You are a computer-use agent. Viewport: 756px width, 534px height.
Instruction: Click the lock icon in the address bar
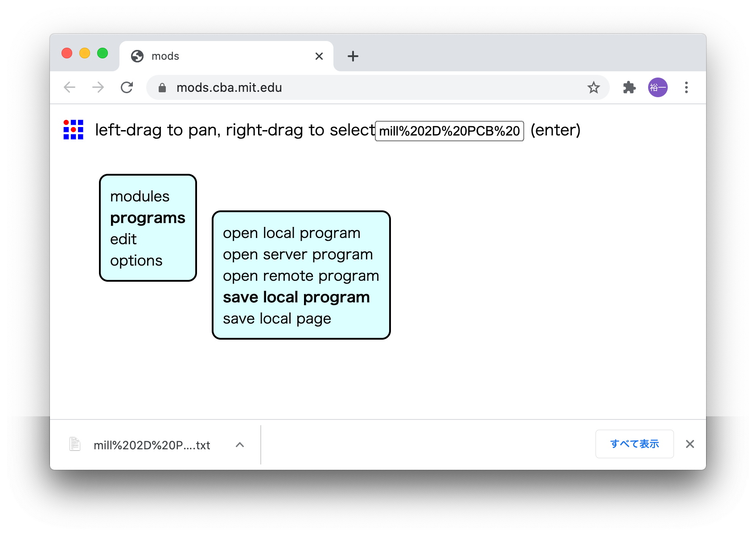click(x=162, y=88)
